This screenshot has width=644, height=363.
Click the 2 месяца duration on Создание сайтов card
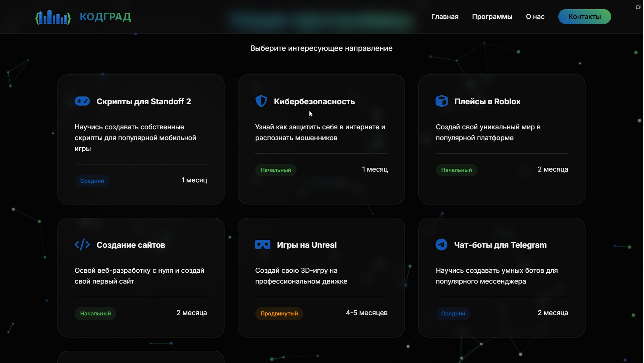pos(192,313)
